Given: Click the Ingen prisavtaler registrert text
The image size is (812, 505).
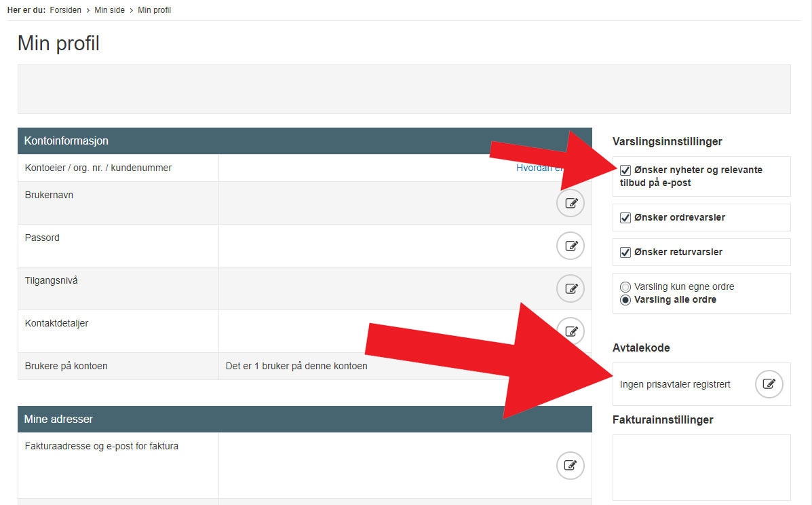Looking at the screenshot, I should (675, 385).
